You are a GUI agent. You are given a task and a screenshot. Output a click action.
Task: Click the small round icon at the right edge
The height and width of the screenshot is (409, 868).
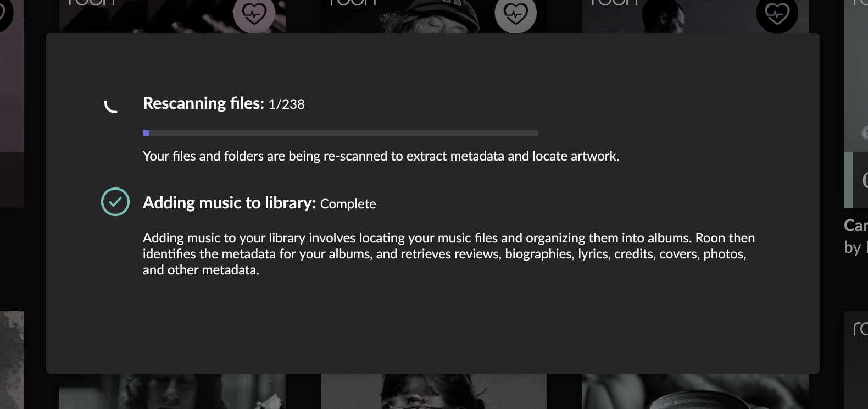(x=865, y=132)
